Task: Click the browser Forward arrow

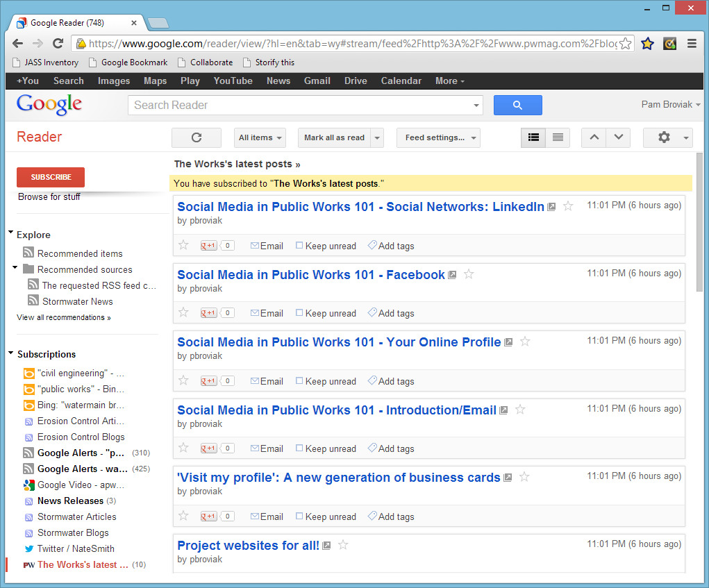Action: click(x=38, y=43)
